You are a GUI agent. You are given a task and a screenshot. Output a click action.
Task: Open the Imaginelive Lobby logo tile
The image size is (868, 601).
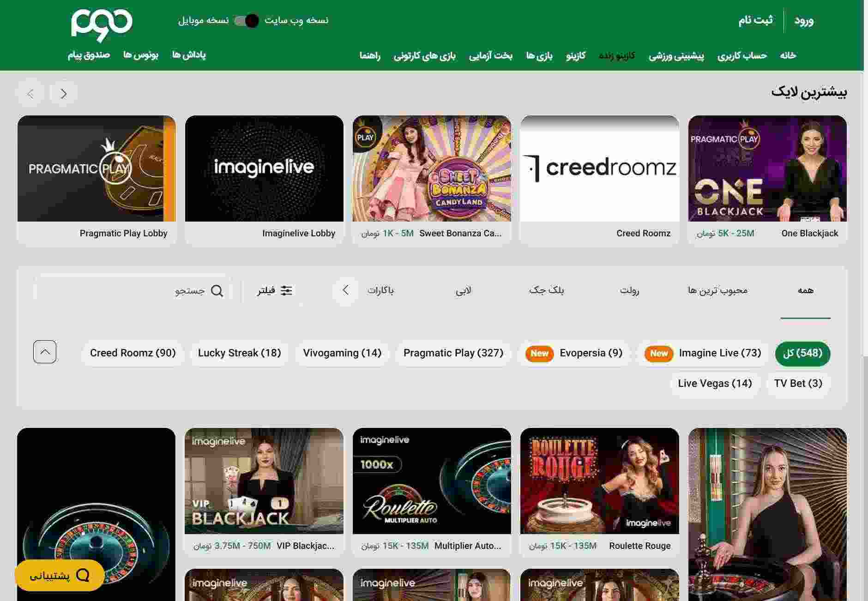pos(264,169)
